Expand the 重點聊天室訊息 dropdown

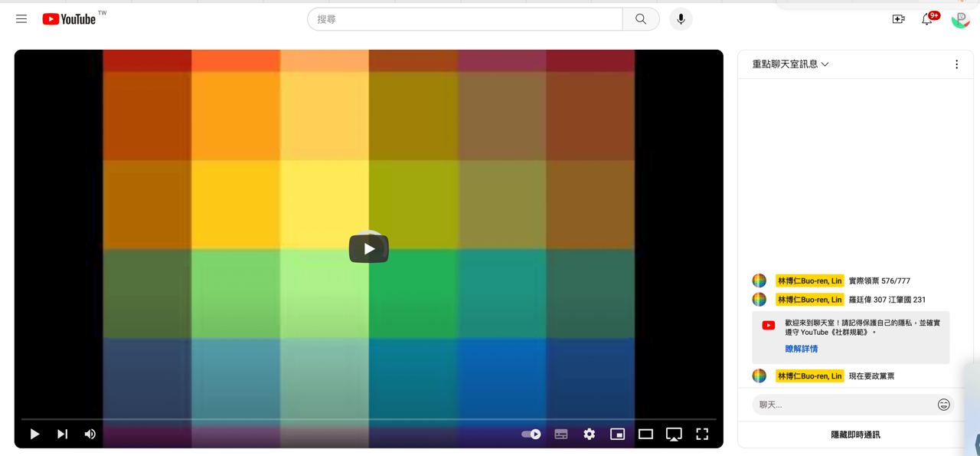tap(790, 64)
